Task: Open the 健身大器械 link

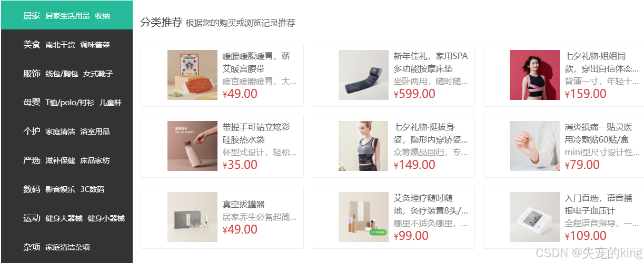Action: point(64,218)
